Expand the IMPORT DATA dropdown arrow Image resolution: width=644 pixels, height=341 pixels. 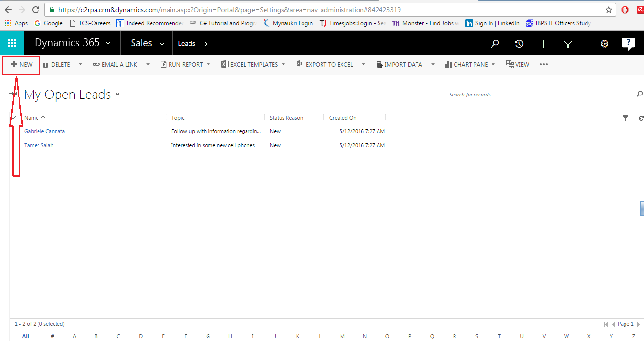(x=433, y=64)
